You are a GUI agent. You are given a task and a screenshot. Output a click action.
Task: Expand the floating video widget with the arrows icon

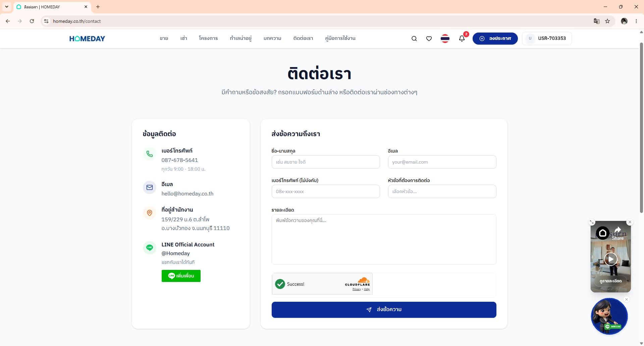pos(592,222)
